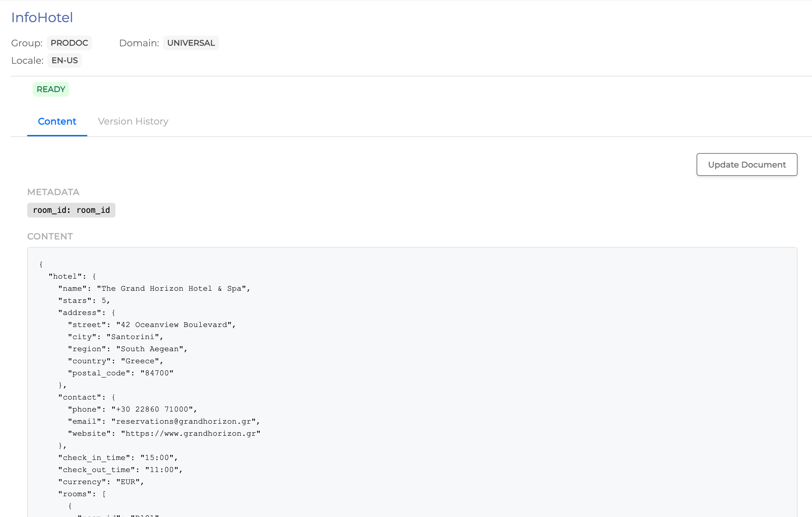
Task: Select the EN-US locale badge
Action: [x=64, y=60]
